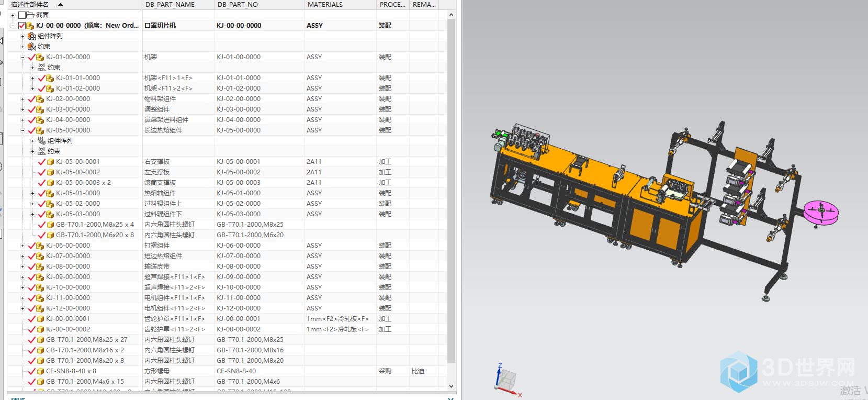
Task: Collapse the KJ-01-00-0000 node
Action: pos(22,57)
